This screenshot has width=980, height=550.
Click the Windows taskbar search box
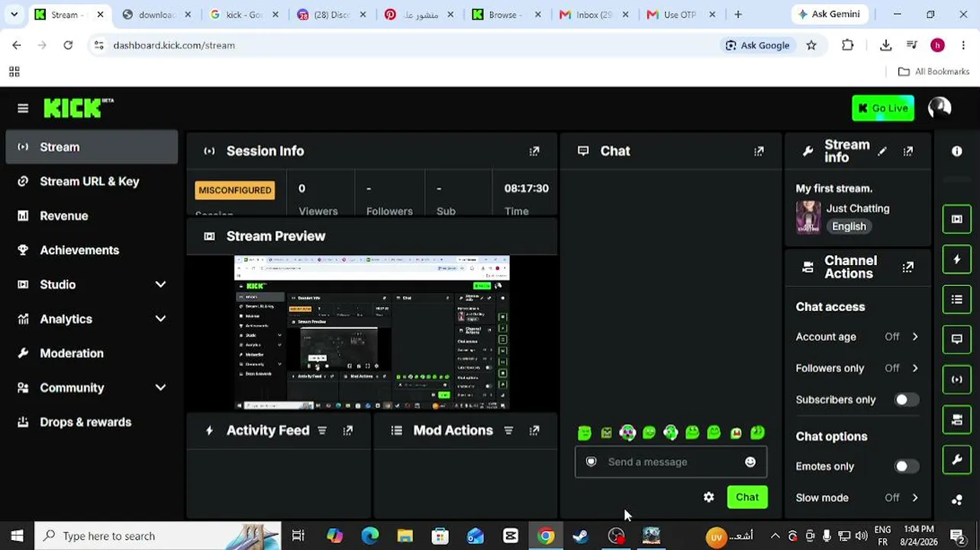tap(158, 536)
